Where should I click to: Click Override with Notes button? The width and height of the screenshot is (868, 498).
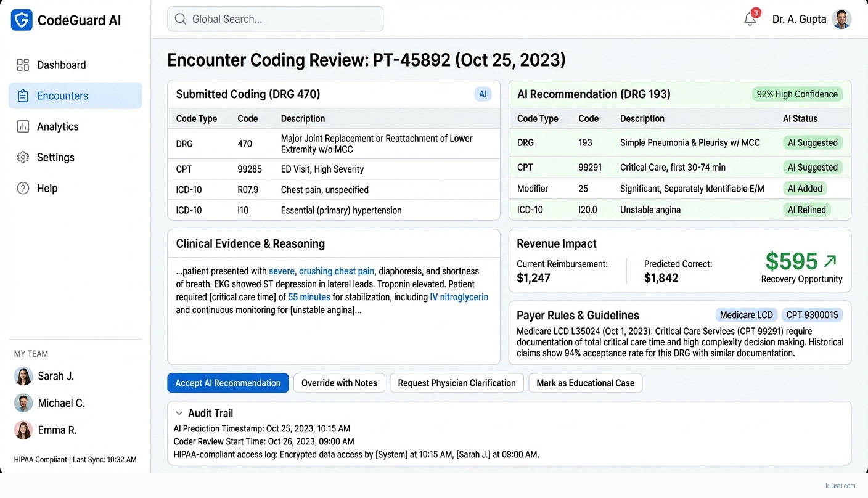coord(339,383)
